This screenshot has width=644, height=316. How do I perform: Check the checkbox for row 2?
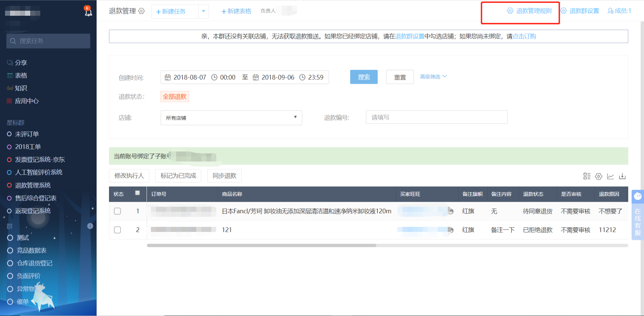(x=117, y=230)
